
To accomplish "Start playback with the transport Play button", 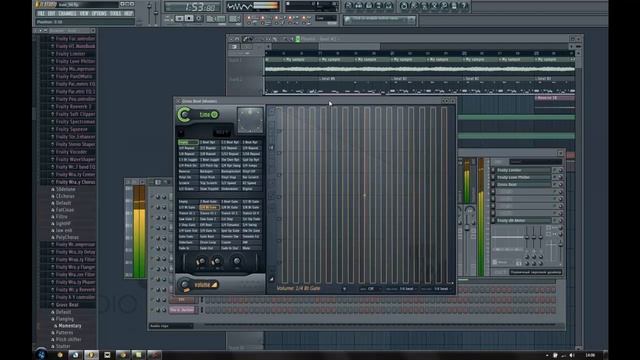I will click(180, 19).
